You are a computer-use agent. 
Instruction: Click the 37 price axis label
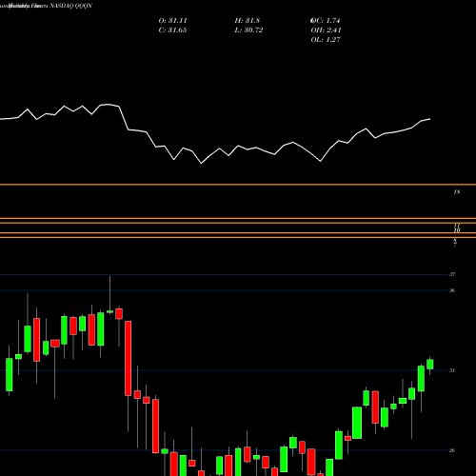(452, 274)
